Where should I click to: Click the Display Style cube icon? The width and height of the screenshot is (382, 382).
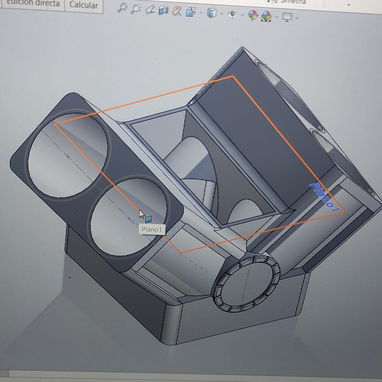tap(212, 13)
